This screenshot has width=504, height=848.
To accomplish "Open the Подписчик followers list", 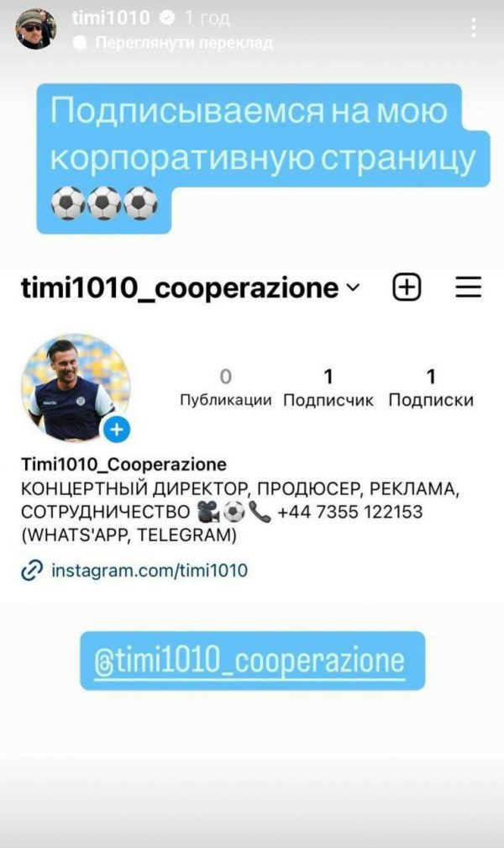I will pos(328,387).
